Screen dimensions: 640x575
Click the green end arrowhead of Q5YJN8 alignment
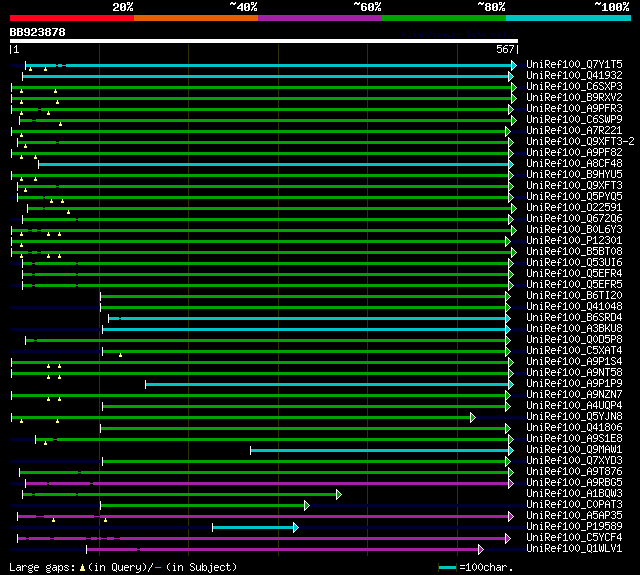(x=473, y=417)
